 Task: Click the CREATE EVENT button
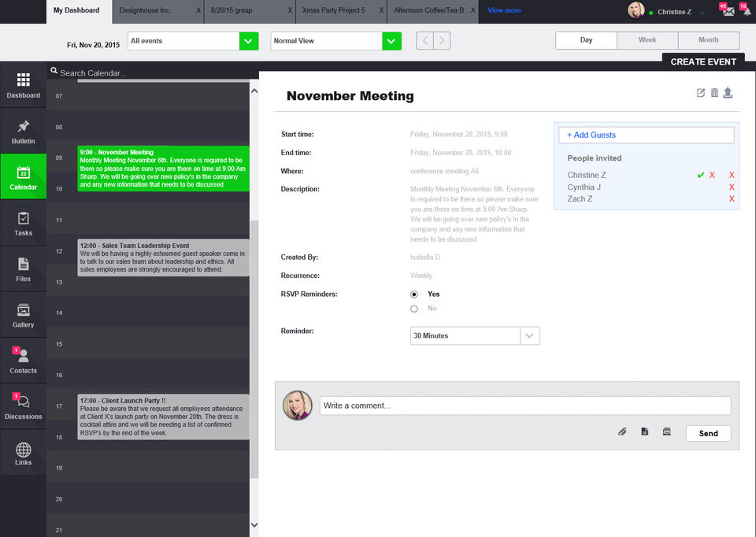coord(703,61)
